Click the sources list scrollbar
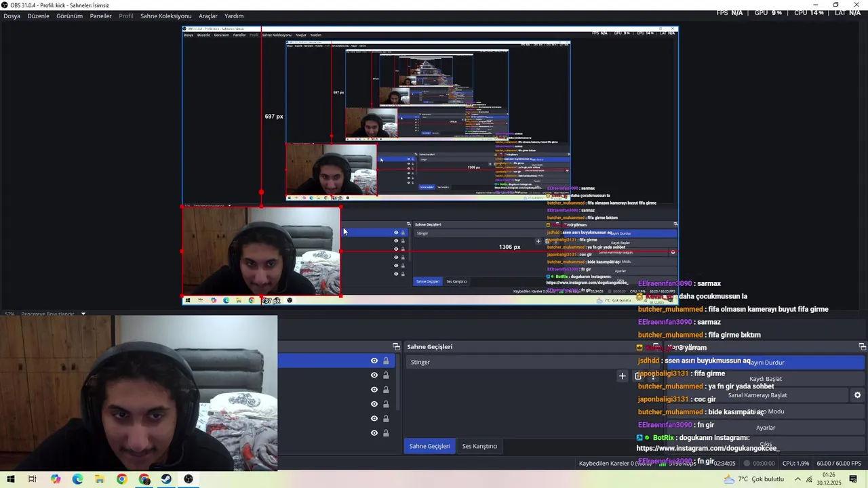Viewport: 868px width, 488px height. coord(398,383)
